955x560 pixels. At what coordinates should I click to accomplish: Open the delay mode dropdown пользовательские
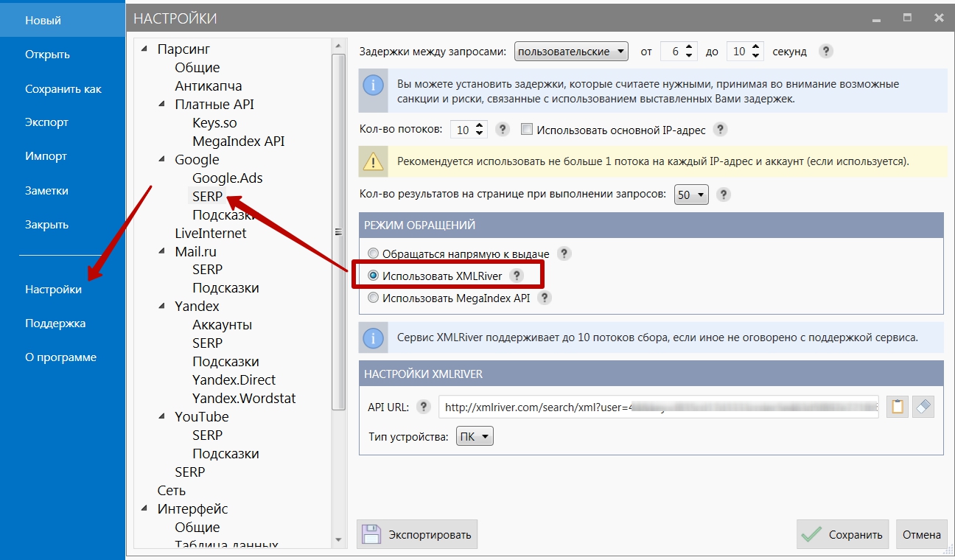pyautogui.click(x=571, y=52)
